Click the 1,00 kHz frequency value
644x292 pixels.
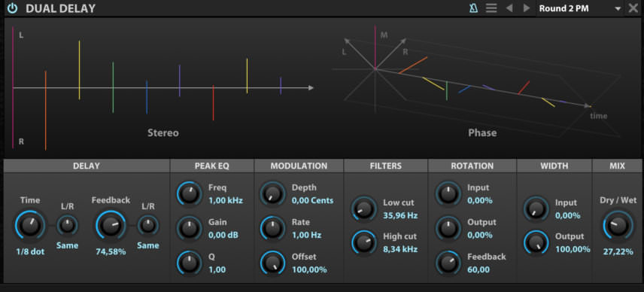(x=226, y=201)
